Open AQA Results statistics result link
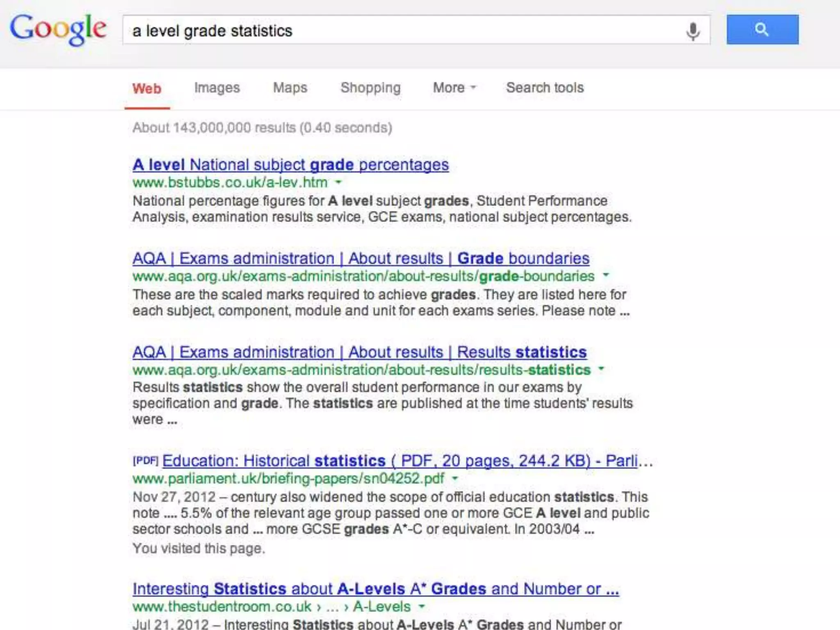The height and width of the screenshot is (630, 840). (x=359, y=352)
